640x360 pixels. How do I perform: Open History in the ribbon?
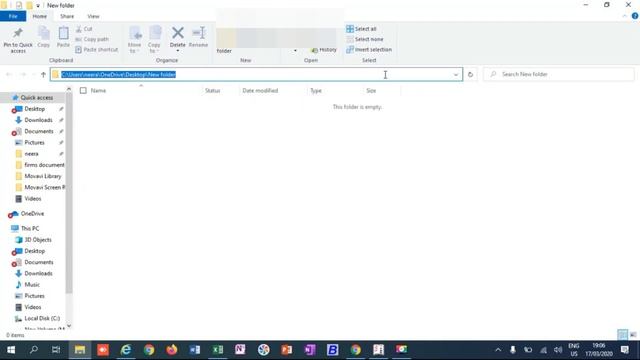coord(324,50)
